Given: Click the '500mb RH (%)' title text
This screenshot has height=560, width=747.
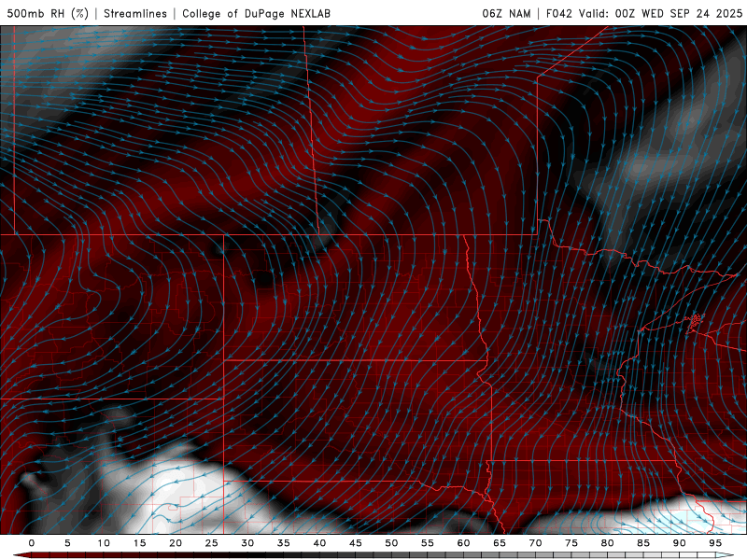Looking at the screenshot, I should pos(48,13).
